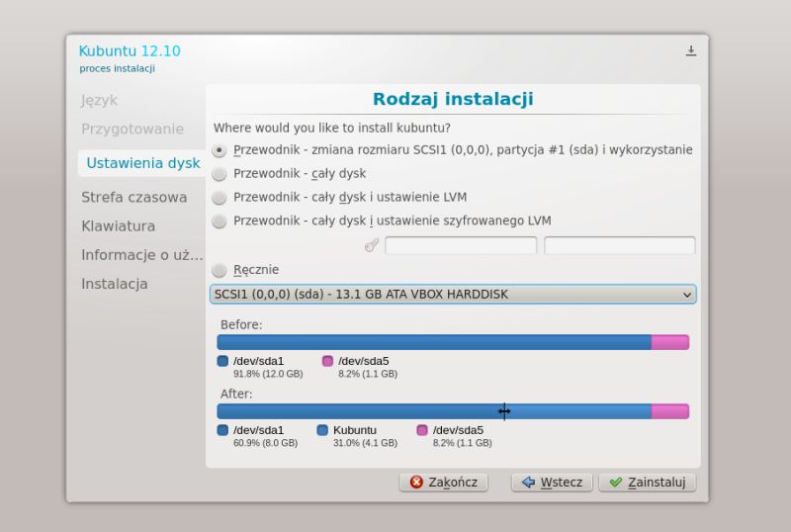Image resolution: width=791 pixels, height=532 pixels.
Task: Click the '31.0% (4.1 GB)' Kubuntu size label
Action: click(365, 443)
